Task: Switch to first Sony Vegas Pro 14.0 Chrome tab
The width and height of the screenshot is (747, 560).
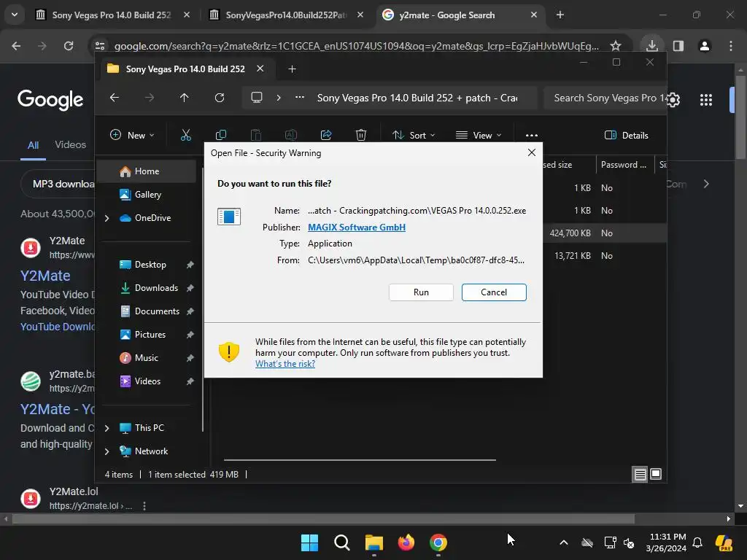Action: tap(112, 15)
